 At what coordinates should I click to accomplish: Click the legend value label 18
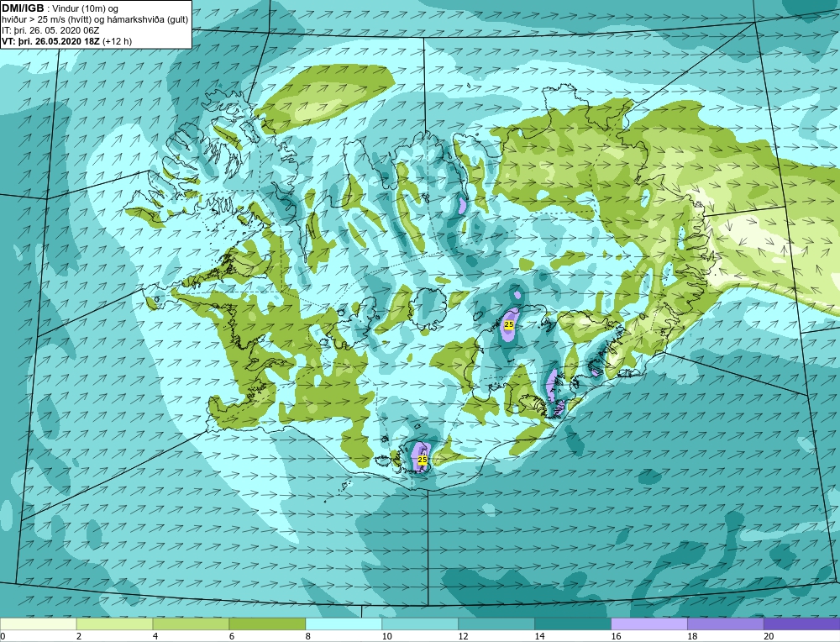tap(692, 636)
